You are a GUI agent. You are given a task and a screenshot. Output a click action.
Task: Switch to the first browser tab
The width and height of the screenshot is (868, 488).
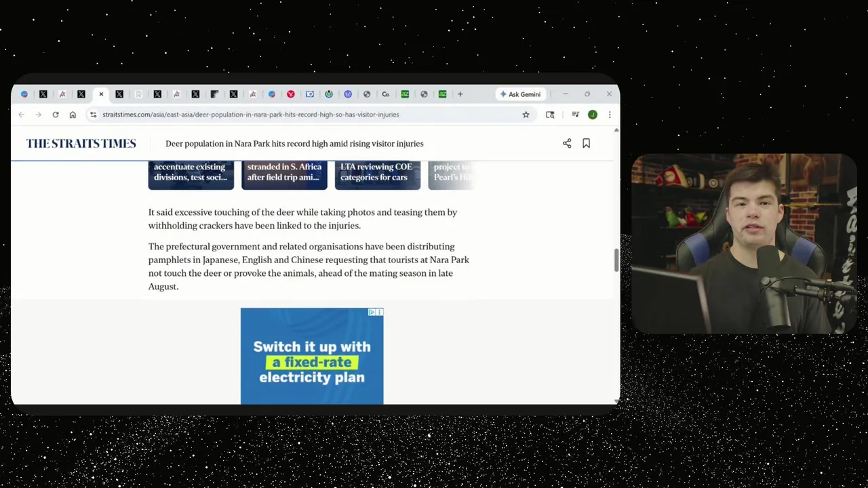point(24,94)
